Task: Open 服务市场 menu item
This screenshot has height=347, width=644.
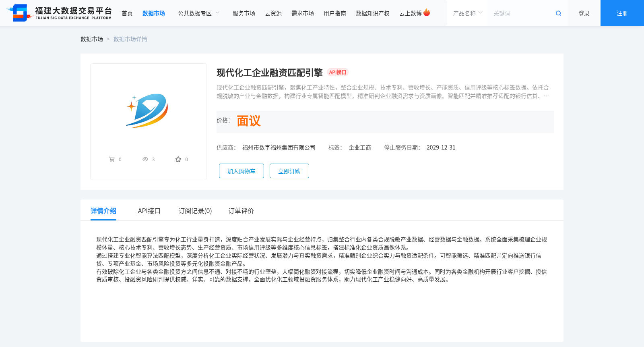Action: (244, 13)
